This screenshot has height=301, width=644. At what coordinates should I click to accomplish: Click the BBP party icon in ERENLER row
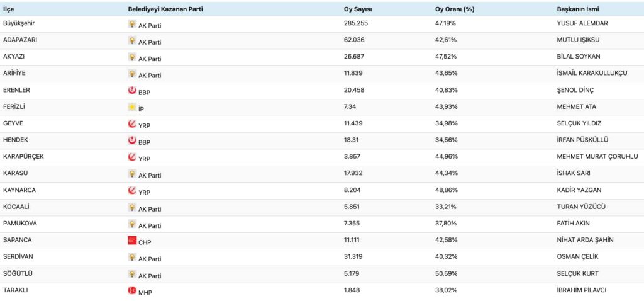132,91
